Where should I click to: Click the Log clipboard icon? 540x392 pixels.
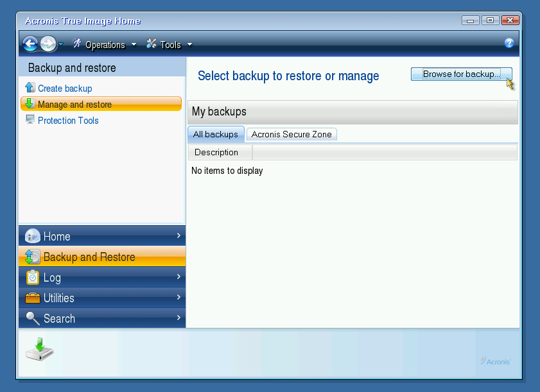(33, 277)
